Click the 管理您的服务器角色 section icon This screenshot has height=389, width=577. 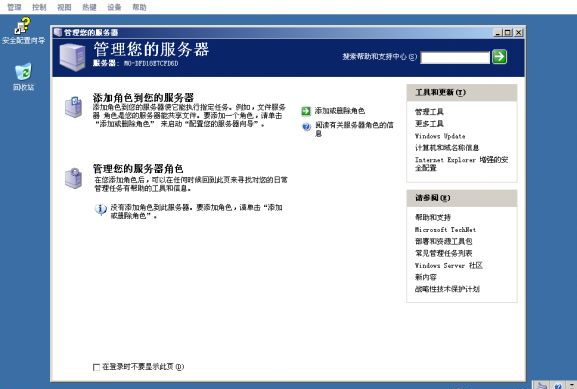click(74, 178)
